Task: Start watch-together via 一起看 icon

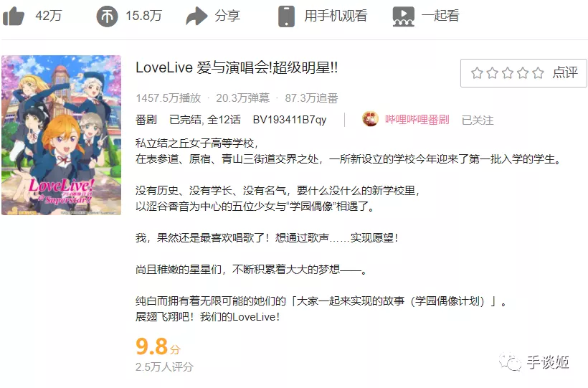Action: (x=404, y=16)
